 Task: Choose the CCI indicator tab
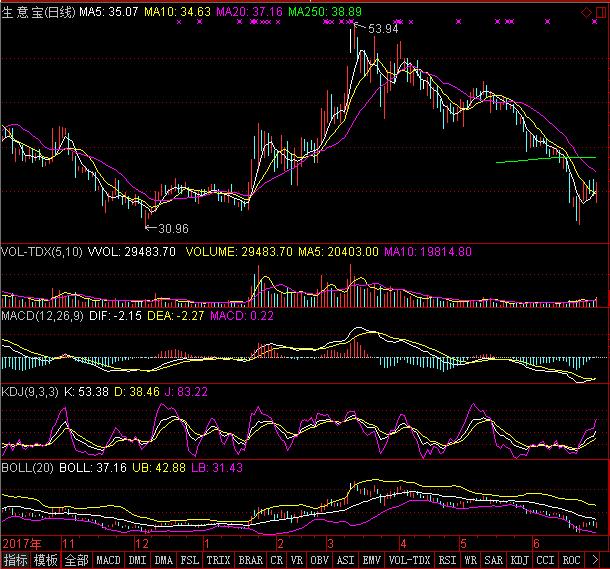(x=545, y=560)
